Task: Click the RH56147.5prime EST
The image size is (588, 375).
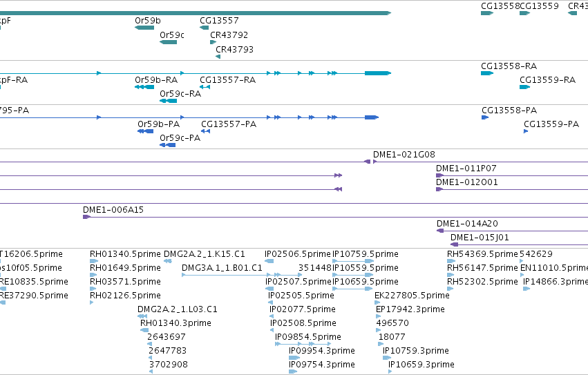Action: (451, 275)
